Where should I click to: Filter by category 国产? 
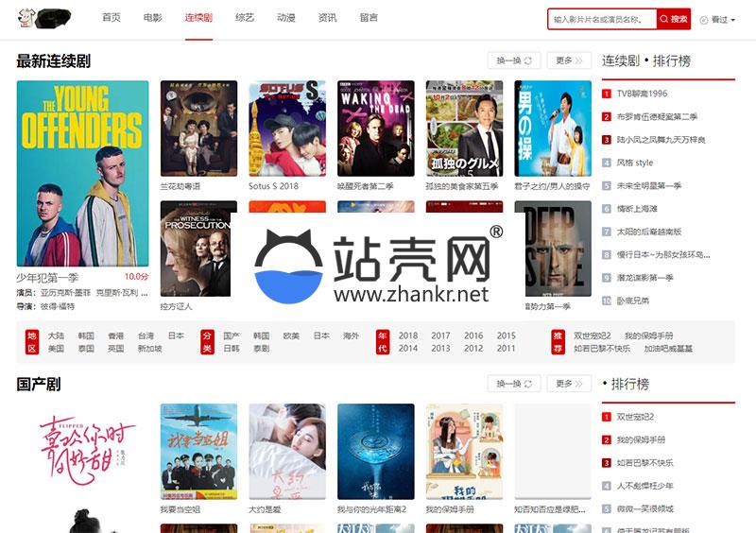click(232, 335)
